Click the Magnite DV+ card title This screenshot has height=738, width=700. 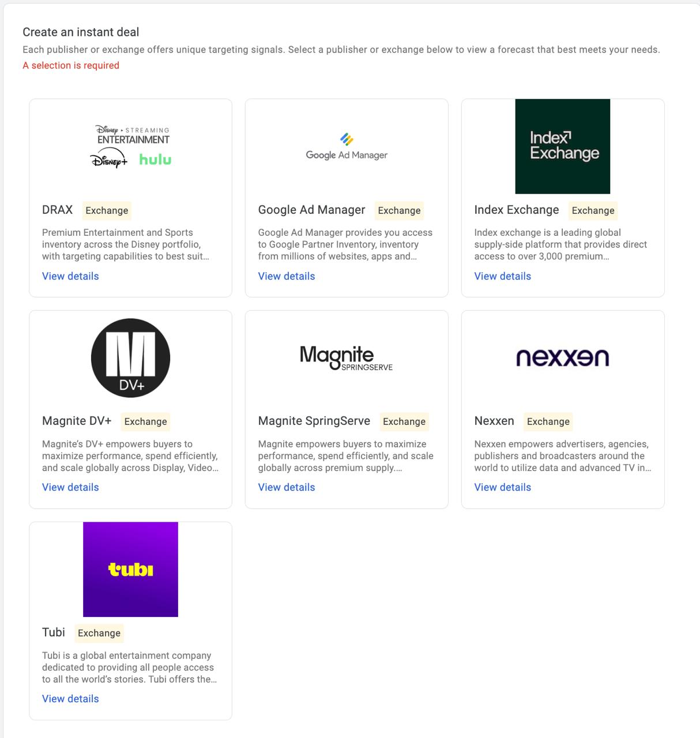77,421
